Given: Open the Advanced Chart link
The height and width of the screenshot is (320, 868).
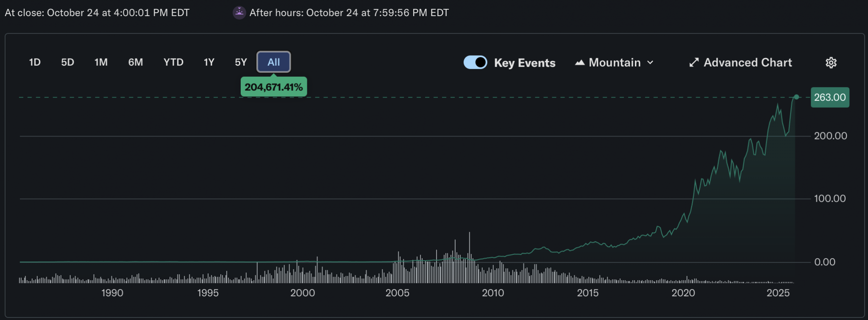Looking at the screenshot, I should 748,63.
